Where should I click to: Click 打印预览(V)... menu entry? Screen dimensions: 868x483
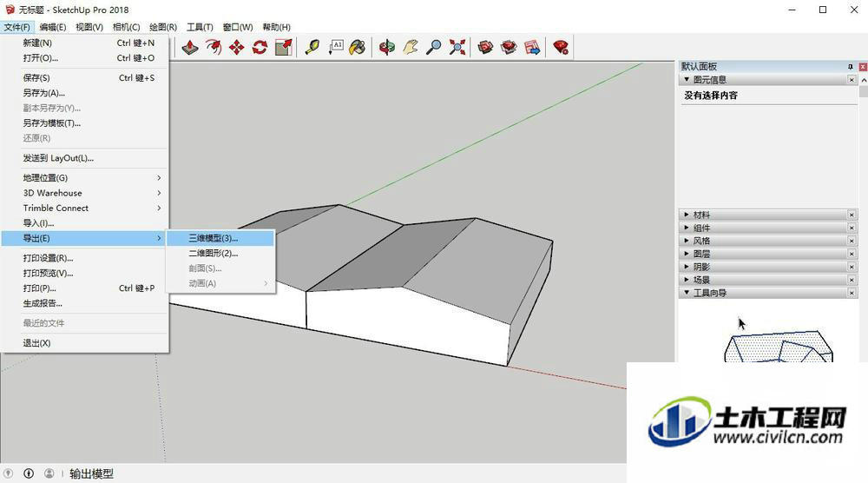coord(84,273)
